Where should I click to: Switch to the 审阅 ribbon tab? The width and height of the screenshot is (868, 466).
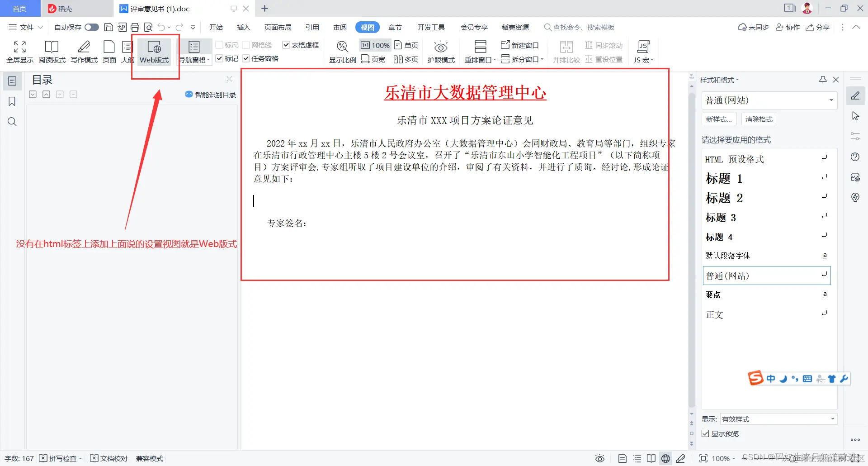[x=340, y=27]
